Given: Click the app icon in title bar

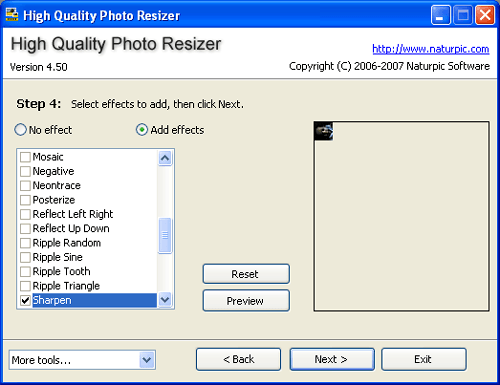Looking at the screenshot, I should point(12,15).
